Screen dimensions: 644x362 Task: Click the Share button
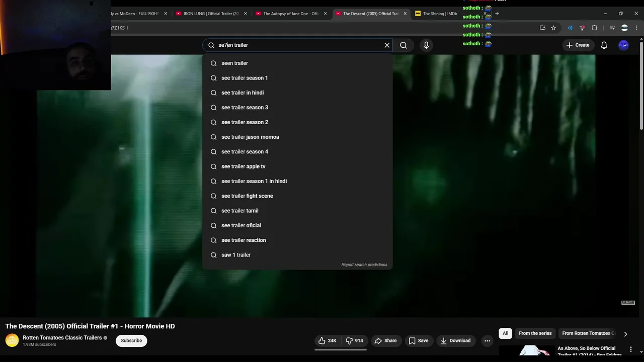click(x=385, y=340)
